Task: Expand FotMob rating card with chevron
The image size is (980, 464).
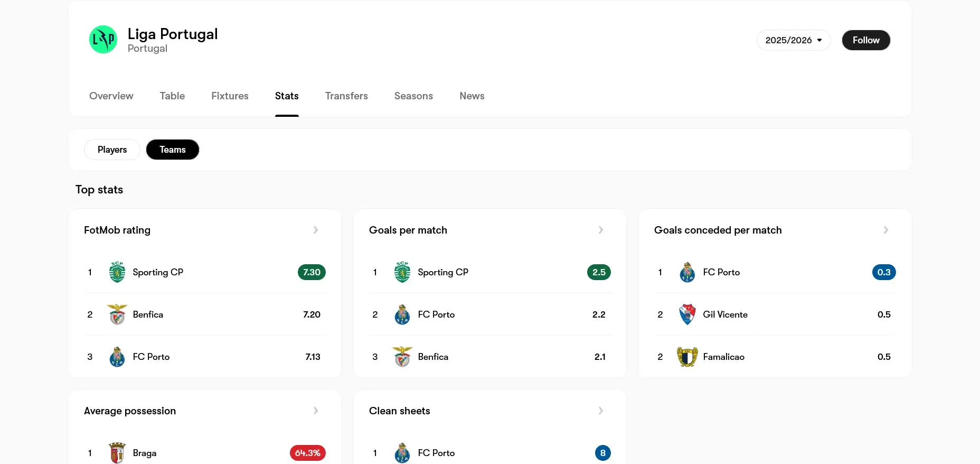Action: coord(316,230)
